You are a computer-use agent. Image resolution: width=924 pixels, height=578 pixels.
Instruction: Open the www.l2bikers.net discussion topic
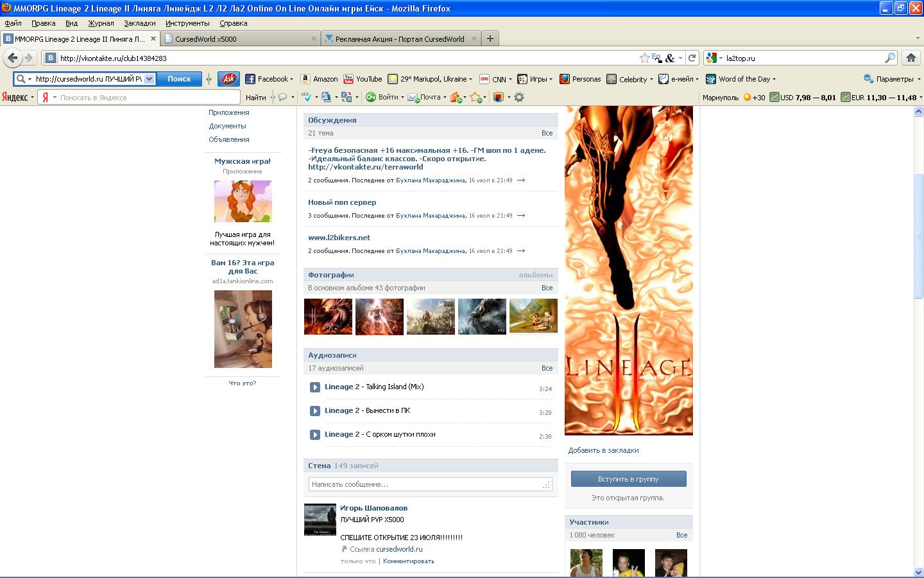(339, 238)
